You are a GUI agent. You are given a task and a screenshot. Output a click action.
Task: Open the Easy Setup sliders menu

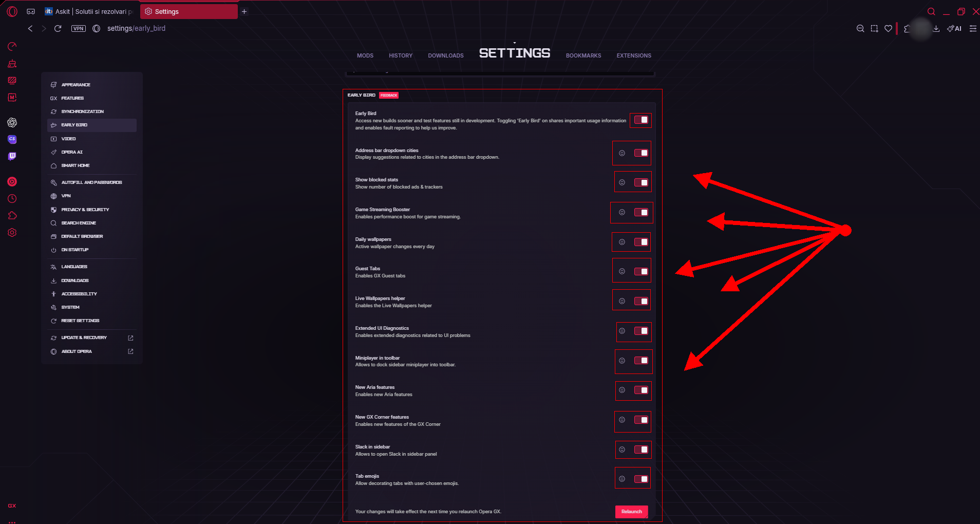coord(973,29)
